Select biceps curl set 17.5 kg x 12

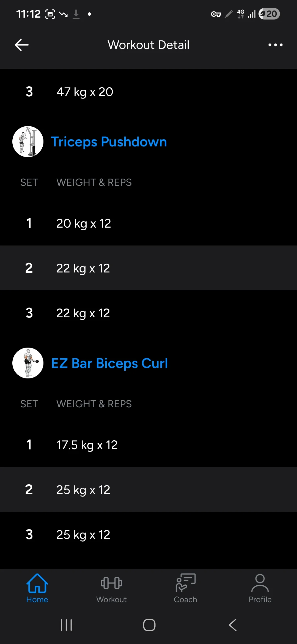pyautogui.click(x=148, y=445)
